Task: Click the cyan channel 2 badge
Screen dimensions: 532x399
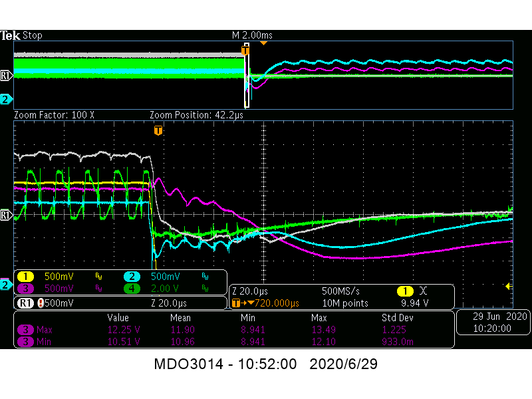Action: tap(132, 277)
